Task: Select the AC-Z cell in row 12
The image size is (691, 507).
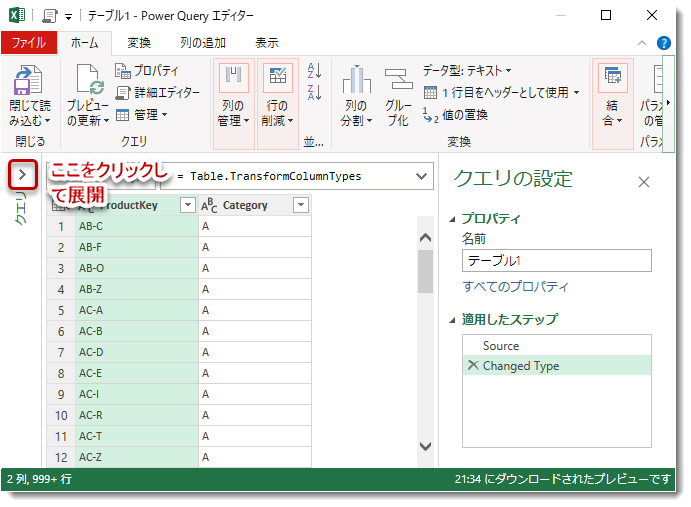Action: (x=137, y=457)
